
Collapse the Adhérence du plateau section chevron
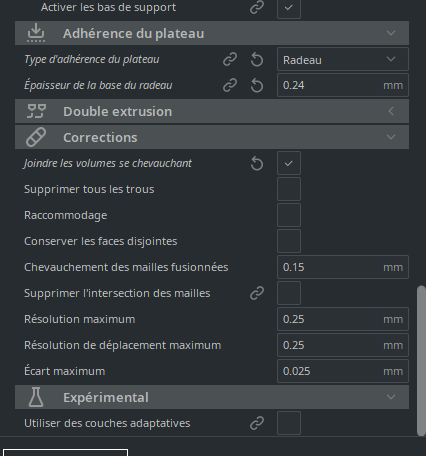pyautogui.click(x=391, y=33)
